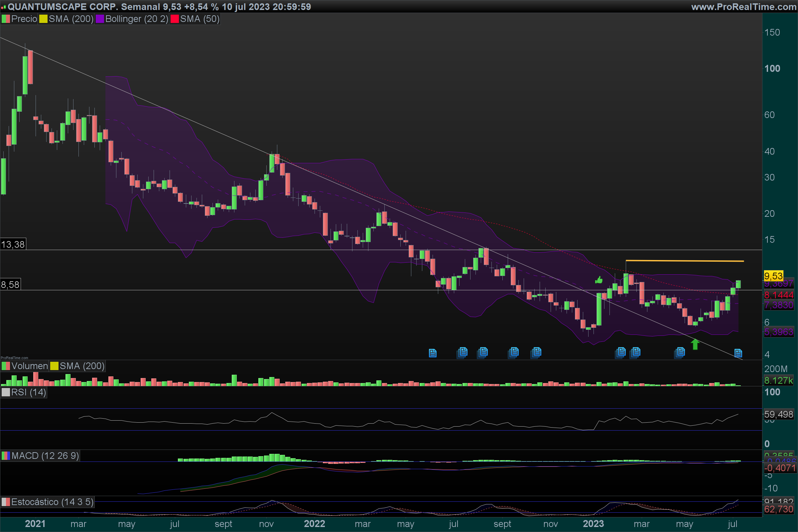This screenshot has width=798, height=532.
Task: Open the rightmost news document icon near July 2023
Action: pyautogui.click(x=738, y=353)
